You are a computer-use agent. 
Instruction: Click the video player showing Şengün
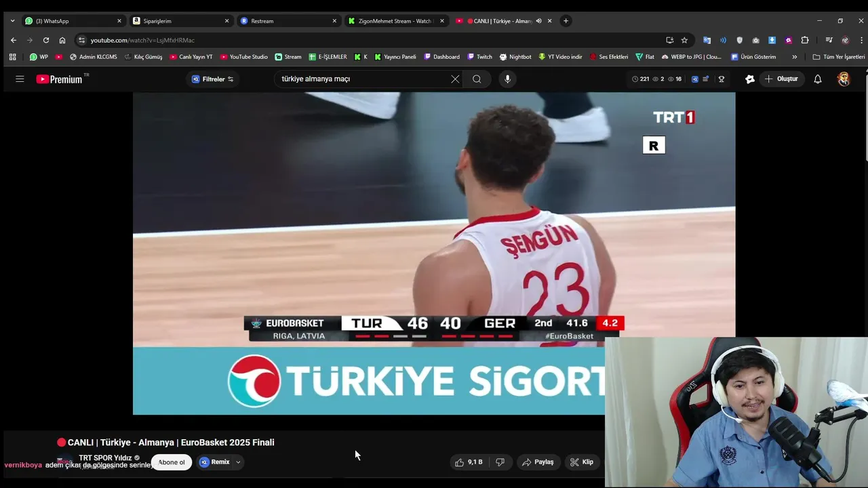[434, 253]
